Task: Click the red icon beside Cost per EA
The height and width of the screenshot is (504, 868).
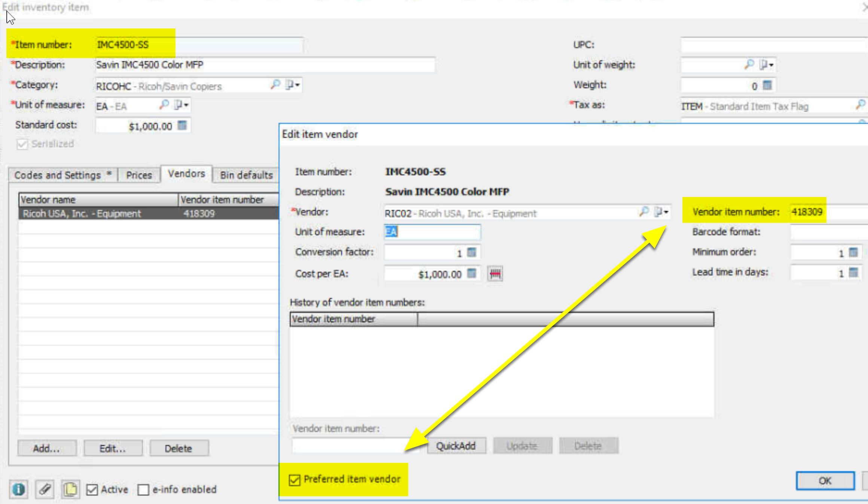Action: 495,274
